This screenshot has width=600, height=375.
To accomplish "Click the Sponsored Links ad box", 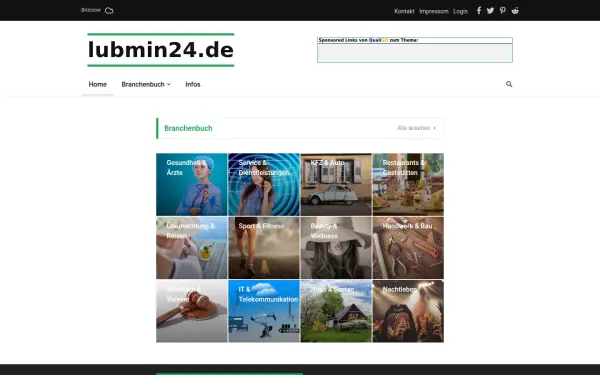I will (x=415, y=50).
